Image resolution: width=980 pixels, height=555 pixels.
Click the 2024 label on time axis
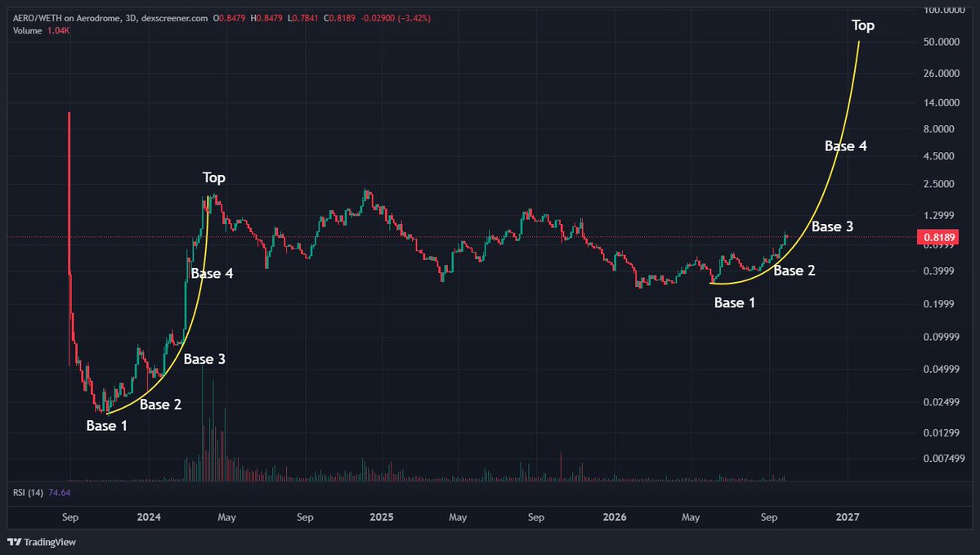(x=149, y=517)
